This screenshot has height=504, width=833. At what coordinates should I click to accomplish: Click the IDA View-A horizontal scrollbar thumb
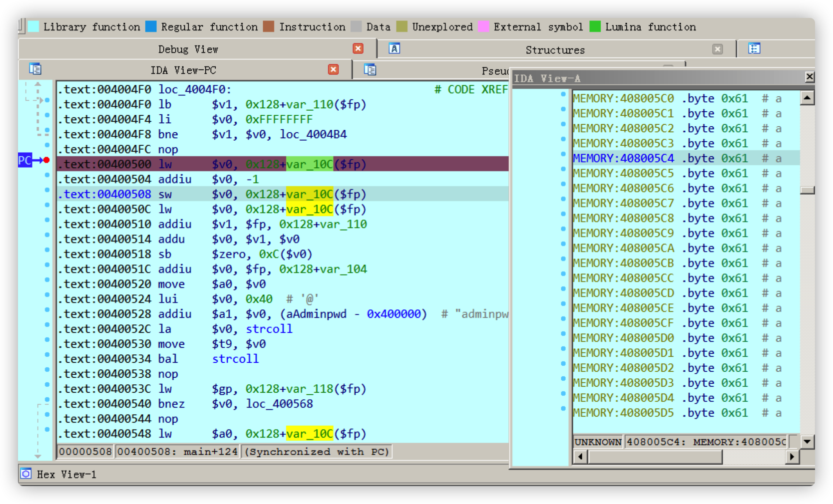pos(655,457)
